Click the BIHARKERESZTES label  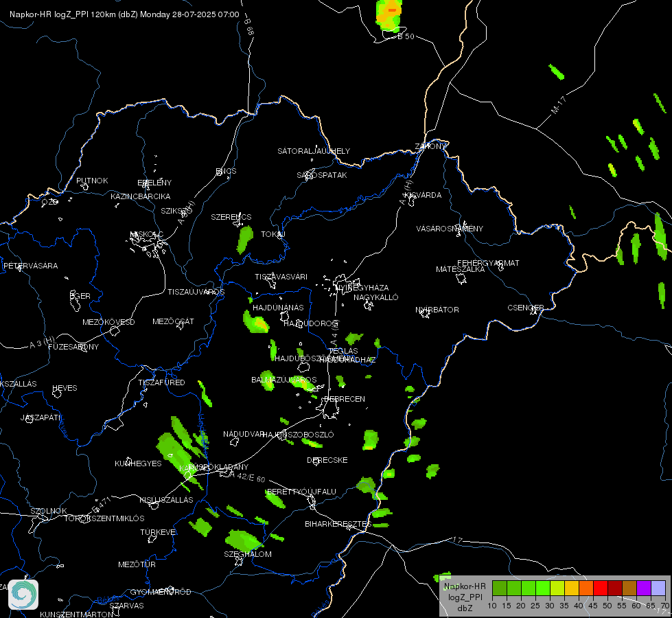point(338,524)
